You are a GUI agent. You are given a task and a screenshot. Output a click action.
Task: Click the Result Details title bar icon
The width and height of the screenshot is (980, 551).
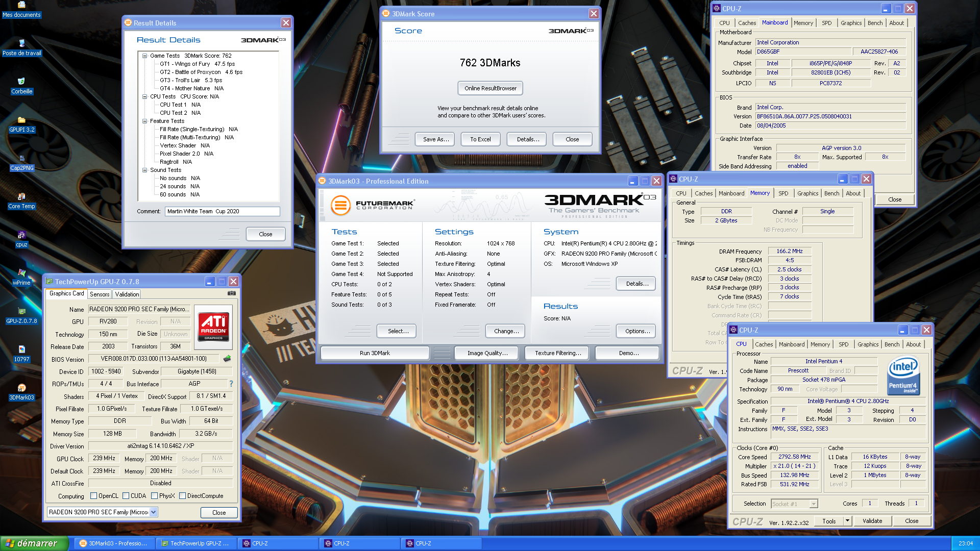point(128,22)
